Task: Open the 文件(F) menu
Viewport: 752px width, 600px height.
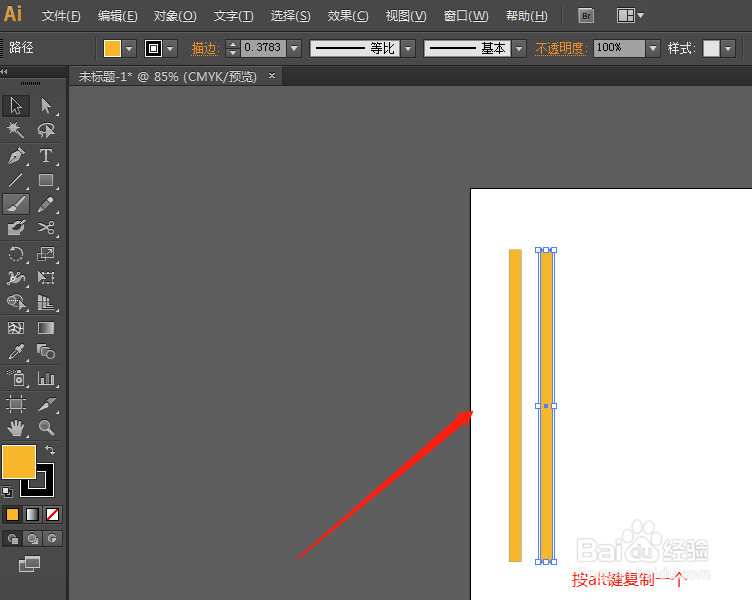Action: pyautogui.click(x=61, y=16)
